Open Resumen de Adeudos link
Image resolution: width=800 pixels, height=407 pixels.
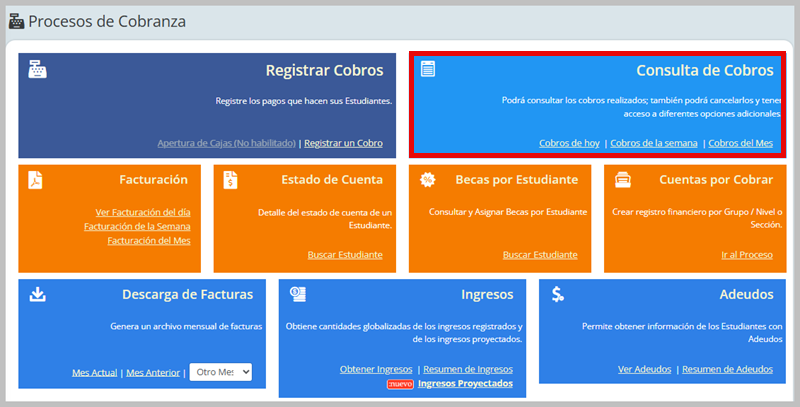pyautogui.click(x=727, y=369)
